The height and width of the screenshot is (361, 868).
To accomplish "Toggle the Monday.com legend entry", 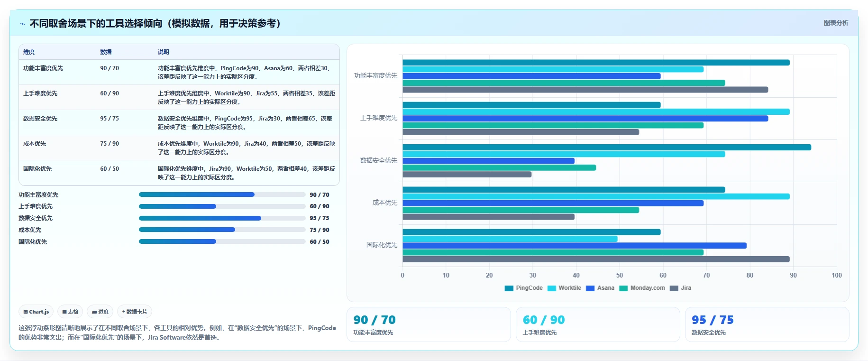I will coord(642,288).
